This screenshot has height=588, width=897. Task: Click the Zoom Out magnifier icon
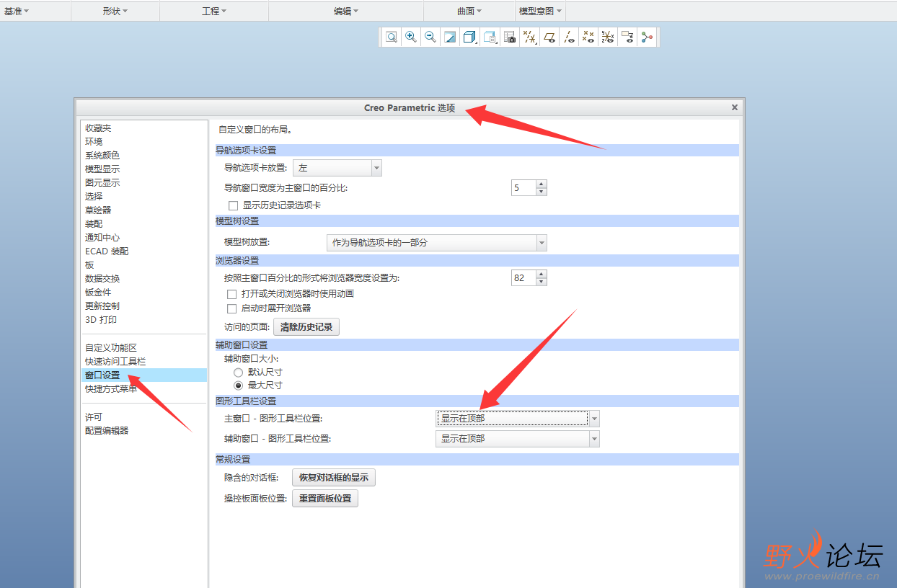(x=430, y=37)
